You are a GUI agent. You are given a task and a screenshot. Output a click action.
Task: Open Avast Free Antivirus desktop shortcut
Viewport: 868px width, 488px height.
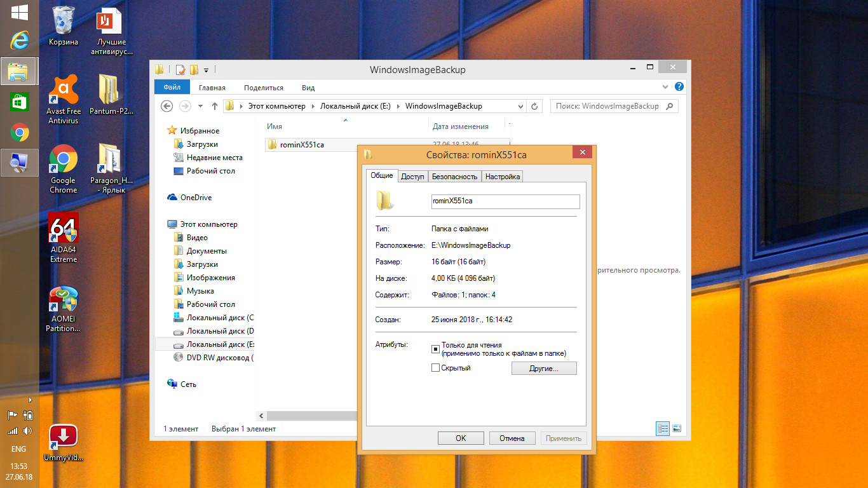64,91
